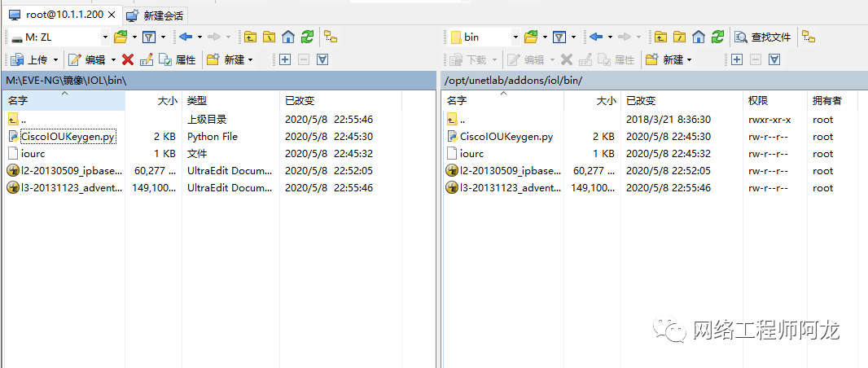Open 新建会话 new session tab
This screenshot has height=368, width=868.
coord(155,15)
